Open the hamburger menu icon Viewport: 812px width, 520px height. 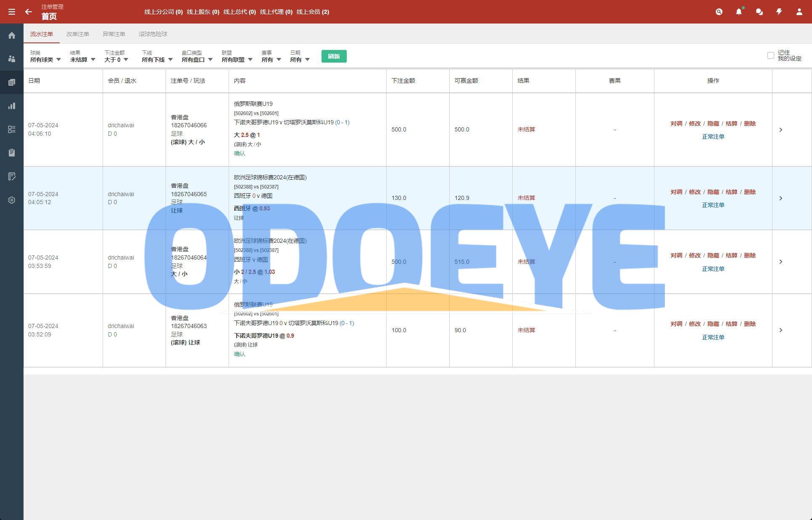click(12, 12)
